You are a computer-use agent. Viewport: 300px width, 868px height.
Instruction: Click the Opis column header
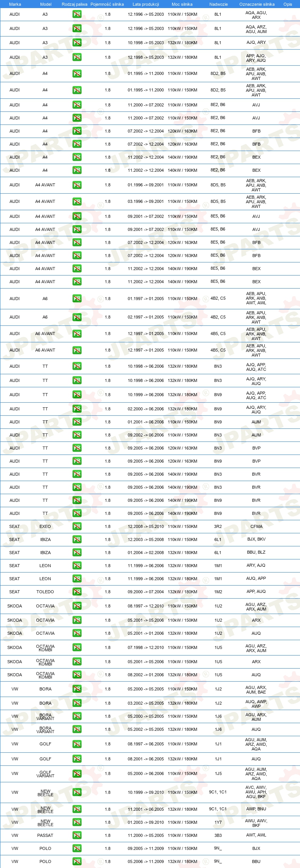(x=288, y=4)
